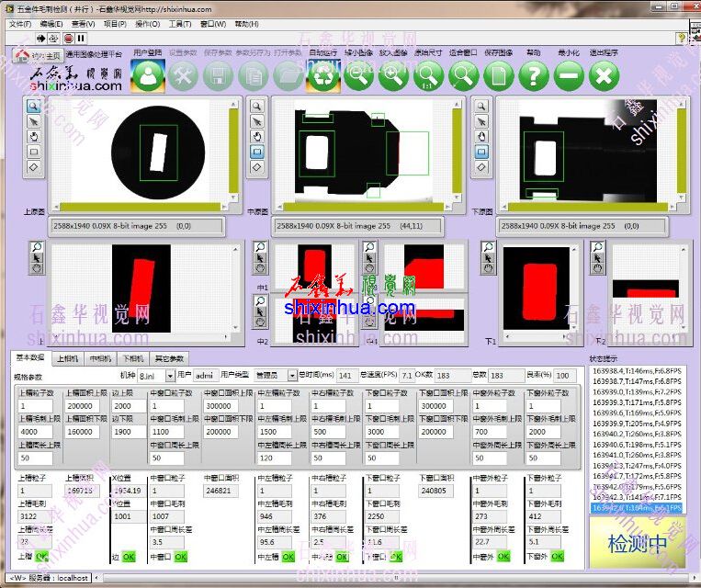Click the 缩小图像 zoom-out magnifier icon
The height and width of the screenshot is (588, 701).
point(357,75)
